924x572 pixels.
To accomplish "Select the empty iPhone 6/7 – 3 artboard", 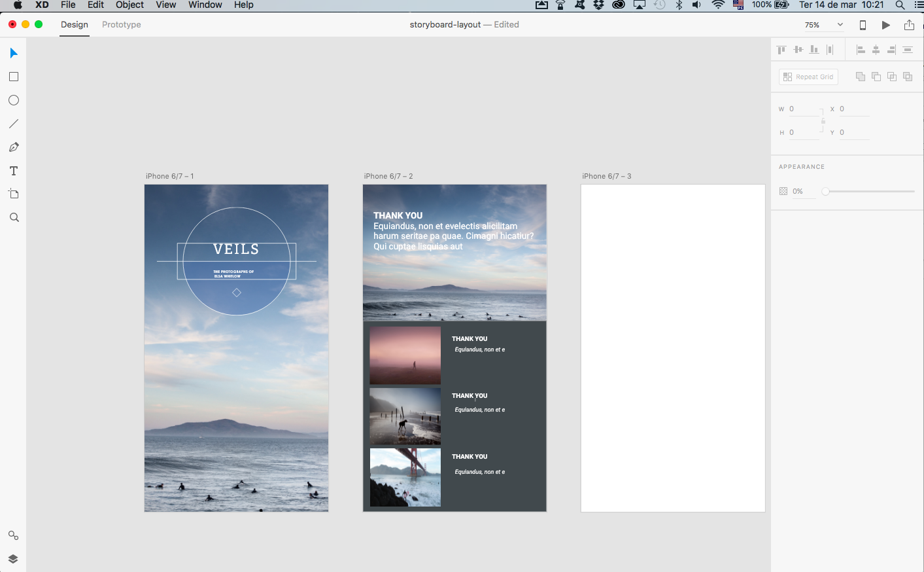I will click(673, 348).
